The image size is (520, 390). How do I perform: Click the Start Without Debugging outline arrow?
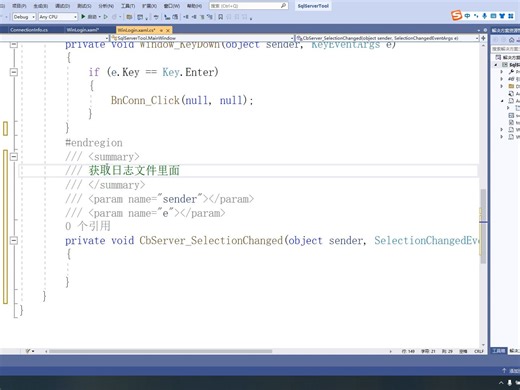(106, 16)
